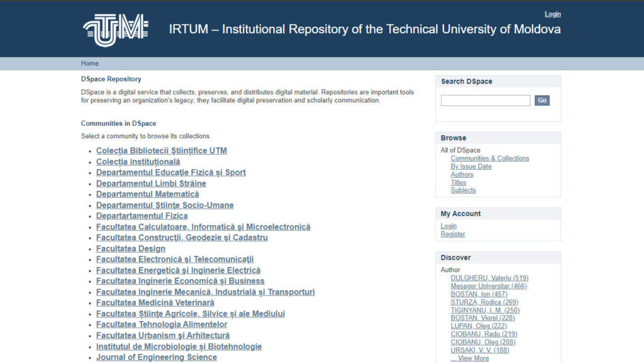This screenshot has height=362, width=644.
Task: Open Communities & Collections browse link
Action: pyautogui.click(x=489, y=158)
